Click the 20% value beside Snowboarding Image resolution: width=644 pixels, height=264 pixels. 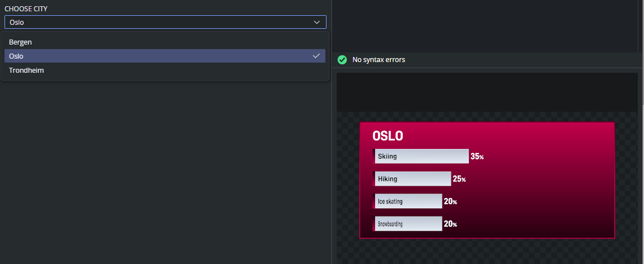coord(450,224)
